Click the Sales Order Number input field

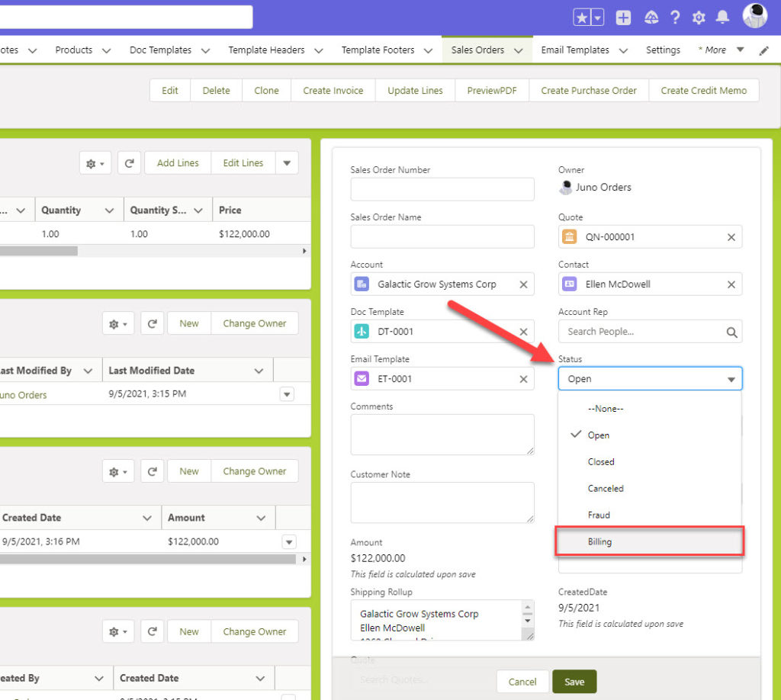click(442, 189)
